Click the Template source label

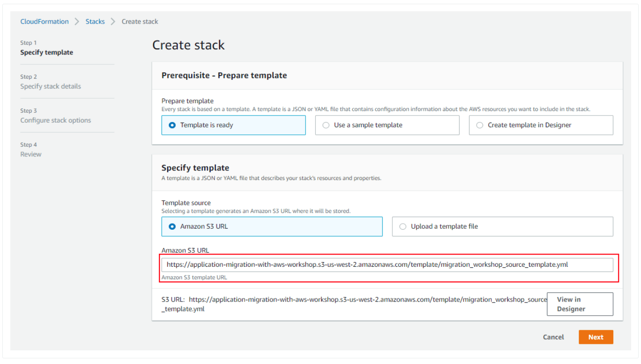[x=186, y=203]
